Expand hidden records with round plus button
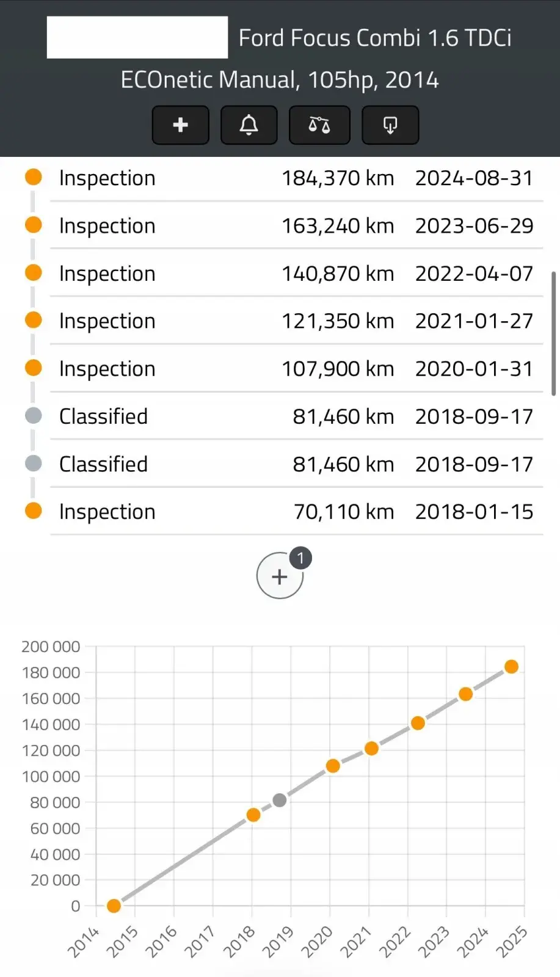560x977 pixels. [x=280, y=576]
